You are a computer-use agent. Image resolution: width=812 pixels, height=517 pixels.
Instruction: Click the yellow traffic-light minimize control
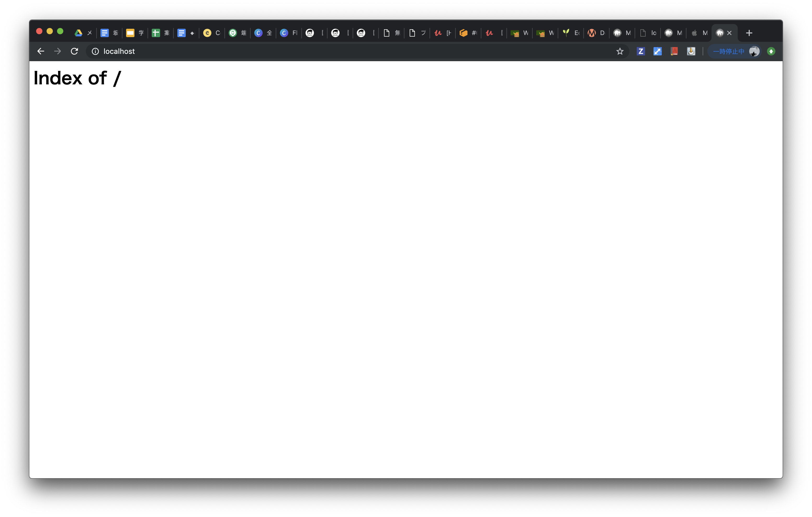(50, 31)
